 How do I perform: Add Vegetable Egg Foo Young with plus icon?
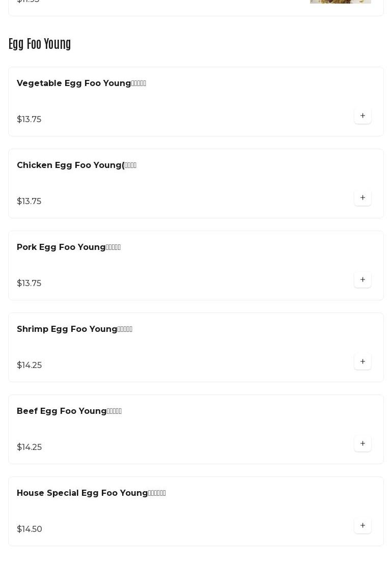click(362, 116)
